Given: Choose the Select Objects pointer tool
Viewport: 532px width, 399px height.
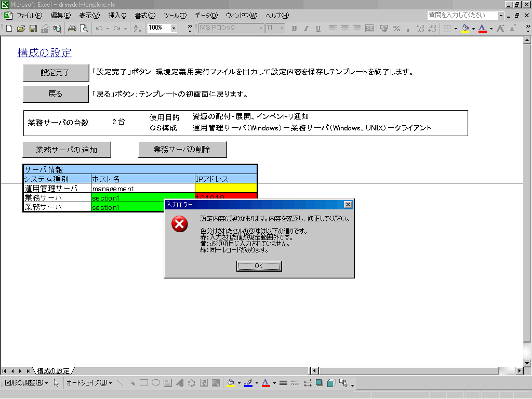Looking at the screenshot, I should click(56, 383).
